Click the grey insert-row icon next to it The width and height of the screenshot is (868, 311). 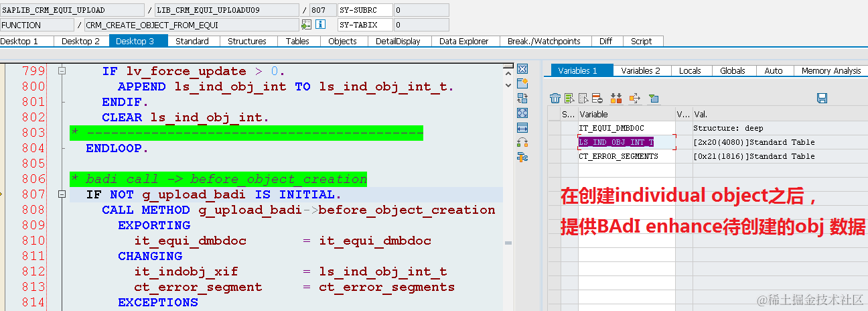(x=583, y=99)
